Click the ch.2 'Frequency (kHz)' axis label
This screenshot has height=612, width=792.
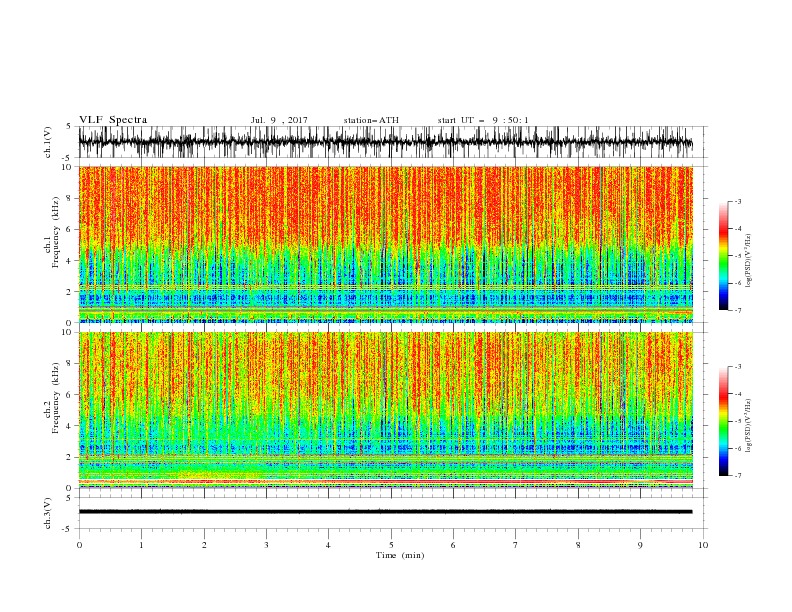tap(55, 398)
